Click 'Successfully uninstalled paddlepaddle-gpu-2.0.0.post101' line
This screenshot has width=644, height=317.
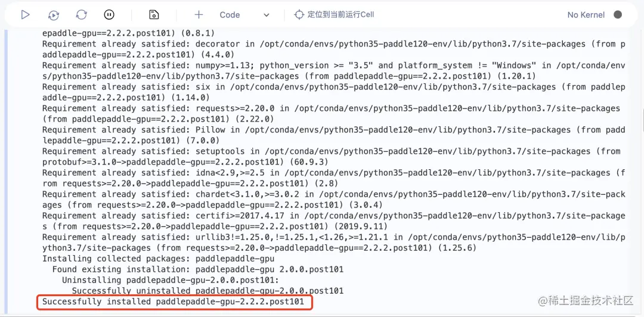click(208, 291)
